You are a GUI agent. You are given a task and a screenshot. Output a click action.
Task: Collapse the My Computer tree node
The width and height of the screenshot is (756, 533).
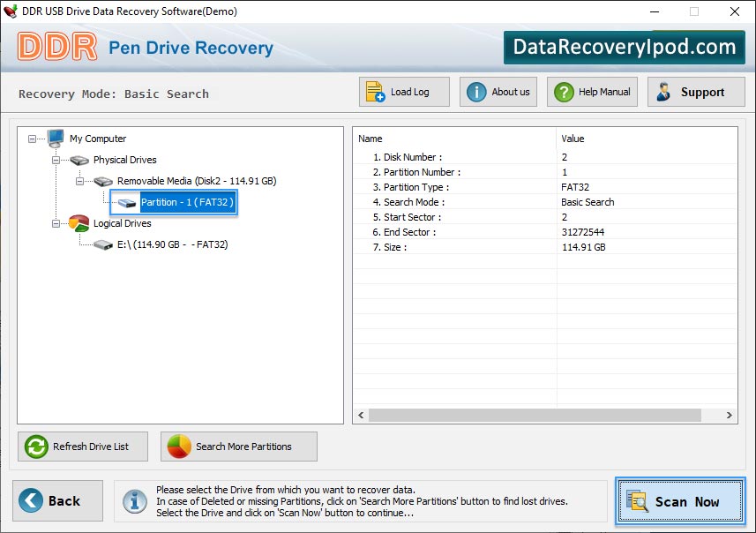pyautogui.click(x=32, y=139)
